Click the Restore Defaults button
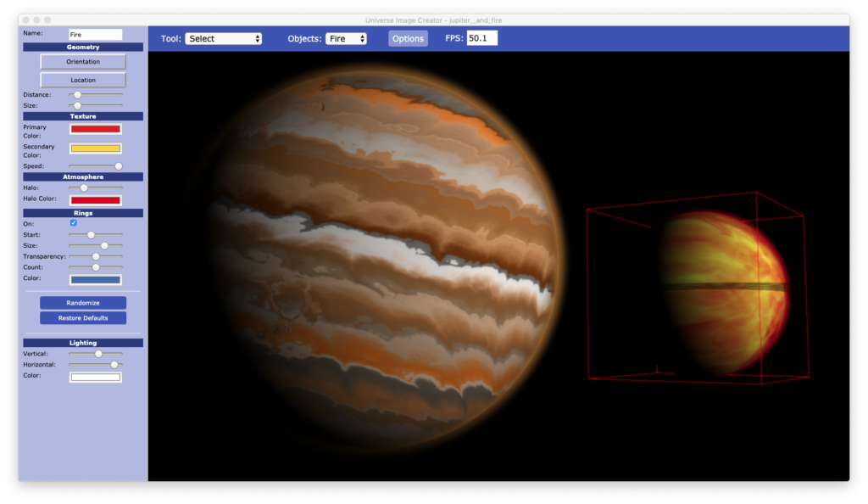This screenshot has height=504, width=868. tap(82, 317)
